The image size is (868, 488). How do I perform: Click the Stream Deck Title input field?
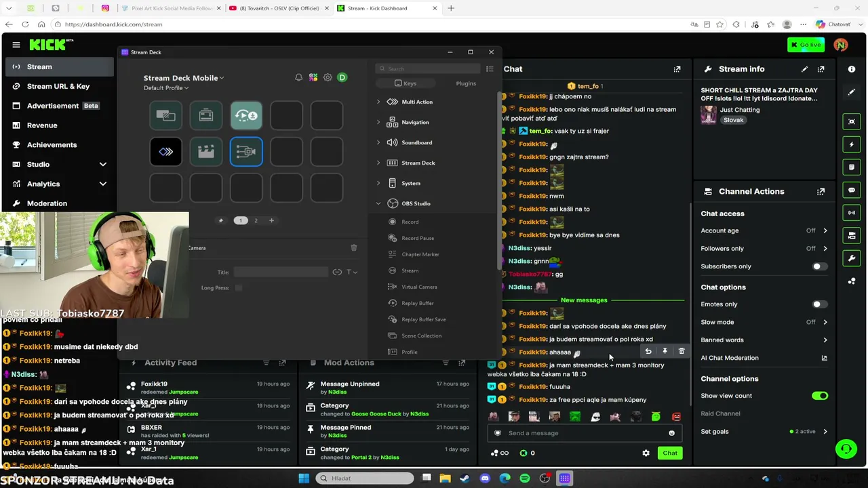(281, 272)
